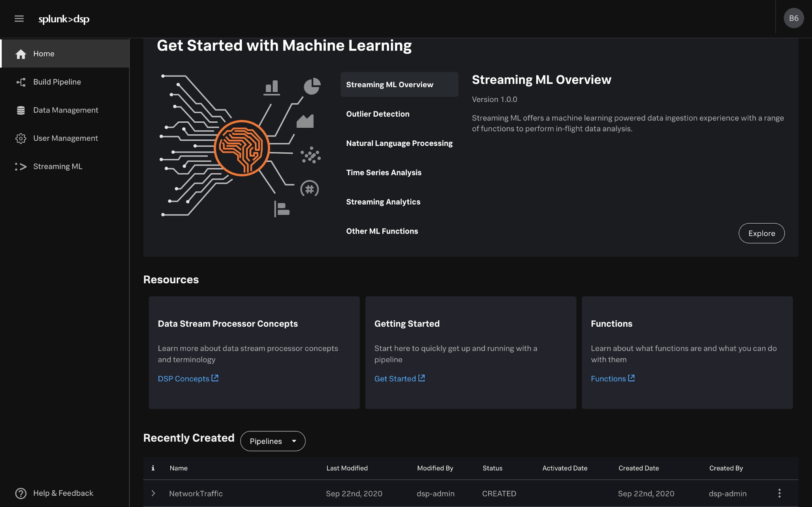Click the Explore button

(761, 233)
